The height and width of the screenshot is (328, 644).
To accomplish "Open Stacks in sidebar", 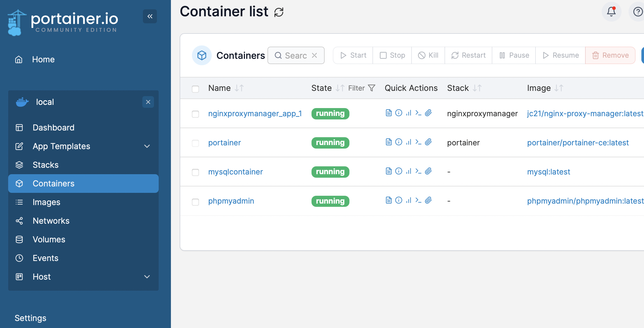I will [x=83, y=165].
